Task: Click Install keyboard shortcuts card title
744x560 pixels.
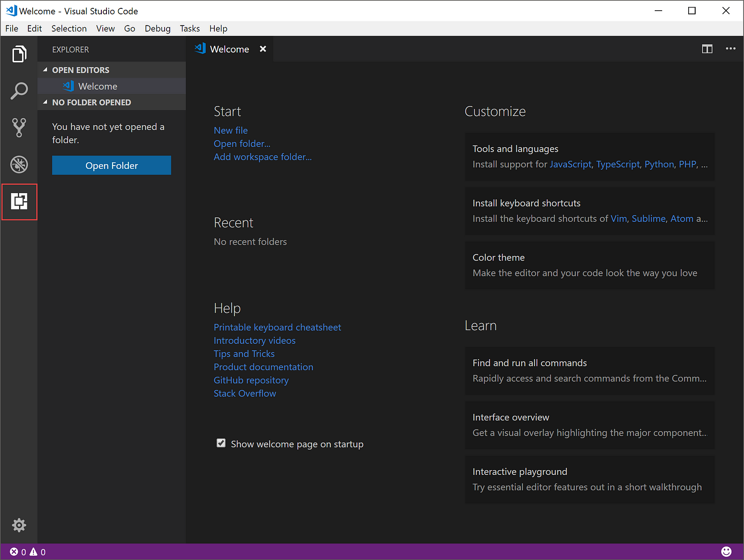Action: pyautogui.click(x=526, y=203)
